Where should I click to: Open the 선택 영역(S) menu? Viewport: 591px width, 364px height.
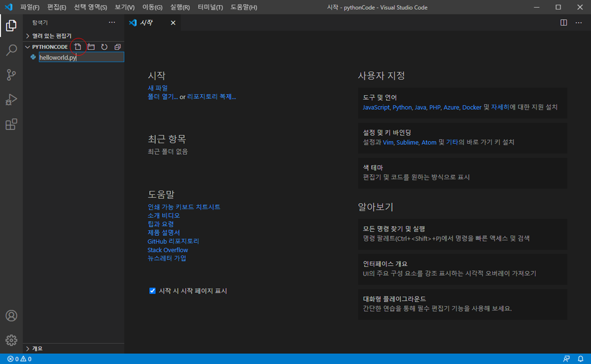91,7
